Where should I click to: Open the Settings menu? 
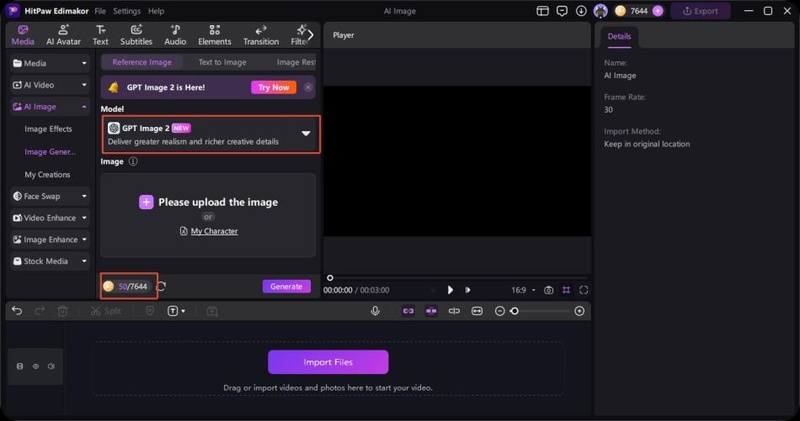click(x=127, y=11)
